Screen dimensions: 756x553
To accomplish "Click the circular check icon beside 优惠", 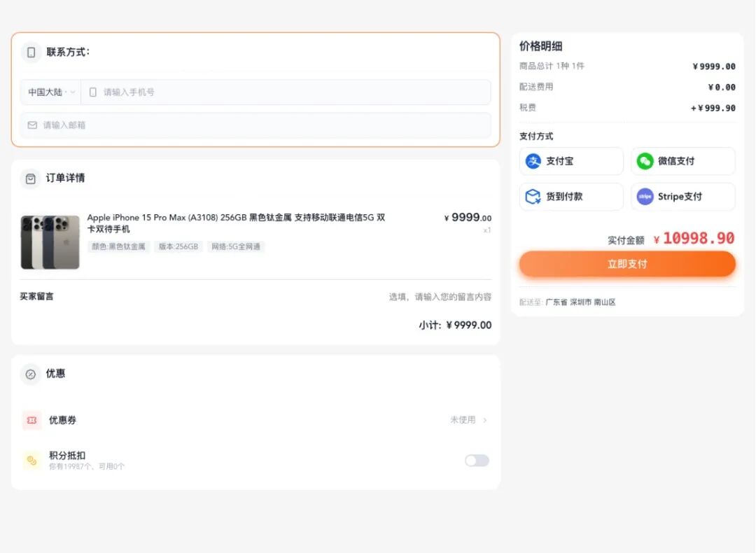I will [x=30, y=373].
